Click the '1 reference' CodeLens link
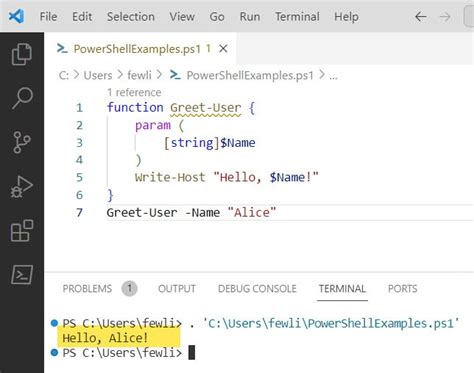This screenshot has height=373, width=474. (134, 92)
